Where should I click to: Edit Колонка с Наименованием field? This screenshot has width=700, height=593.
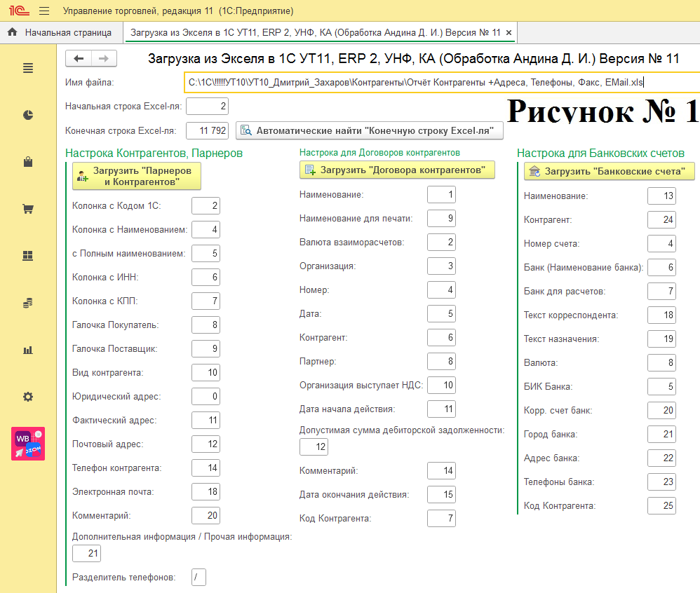coord(206,230)
